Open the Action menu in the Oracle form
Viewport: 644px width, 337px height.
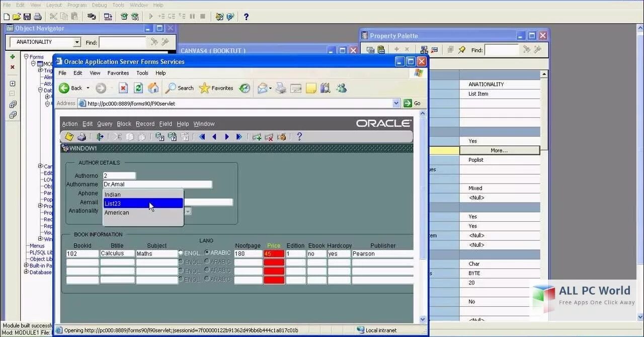(70, 124)
